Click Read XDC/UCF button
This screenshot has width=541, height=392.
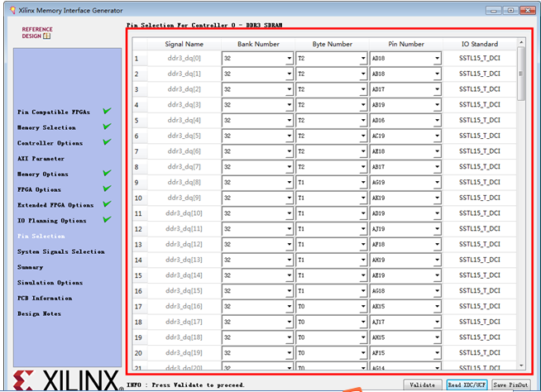467,385
